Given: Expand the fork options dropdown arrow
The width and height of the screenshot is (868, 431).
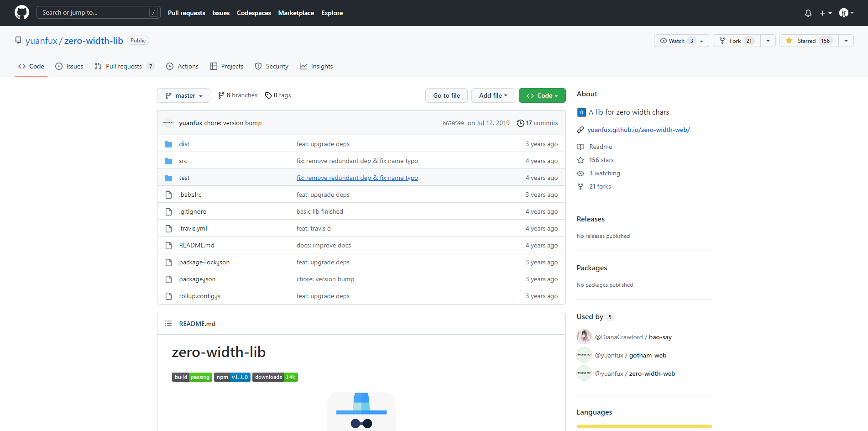Looking at the screenshot, I should (x=768, y=41).
